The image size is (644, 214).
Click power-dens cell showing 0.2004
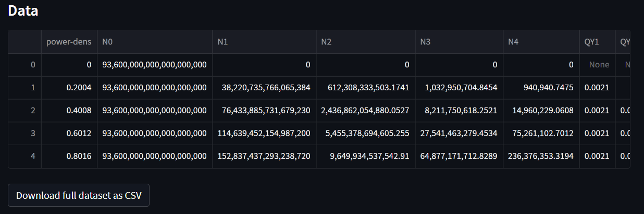coord(69,88)
